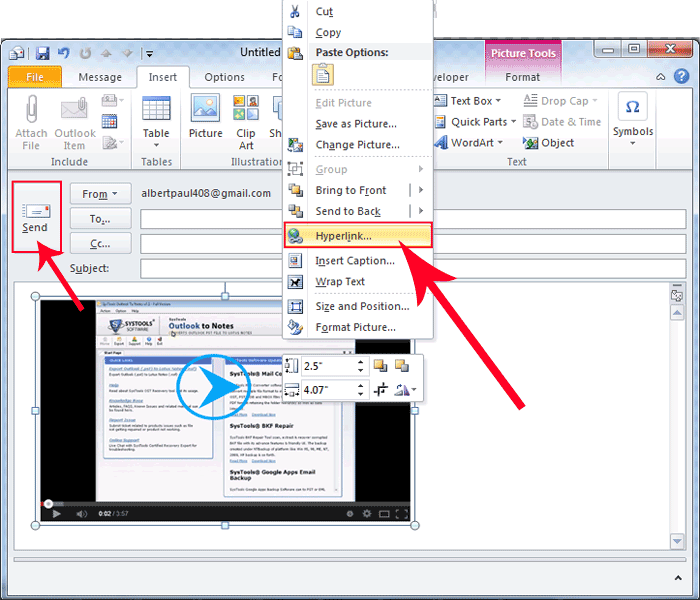Image resolution: width=700 pixels, height=600 pixels.
Task: Click the video theater mode icon
Action: (x=384, y=514)
